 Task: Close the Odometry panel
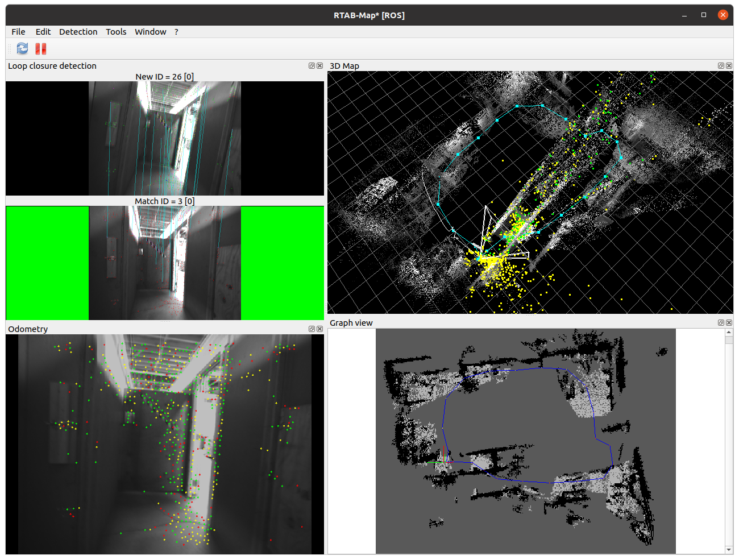click(319, 329)
